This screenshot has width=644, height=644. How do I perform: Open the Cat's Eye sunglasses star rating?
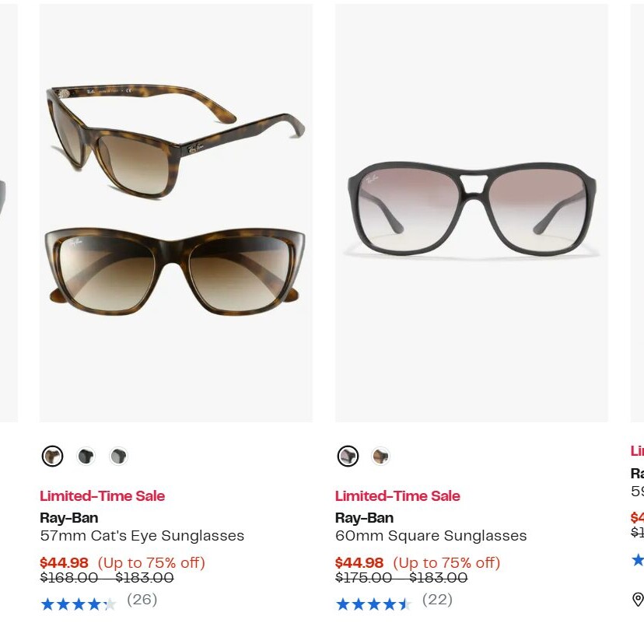78,604
